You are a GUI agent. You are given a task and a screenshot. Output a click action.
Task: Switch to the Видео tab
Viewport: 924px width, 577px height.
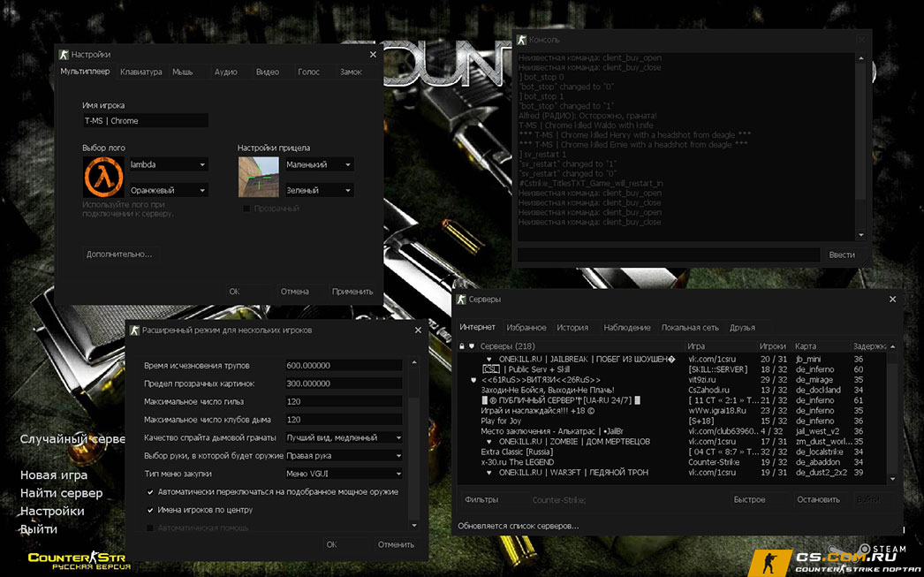click(268, 72)
